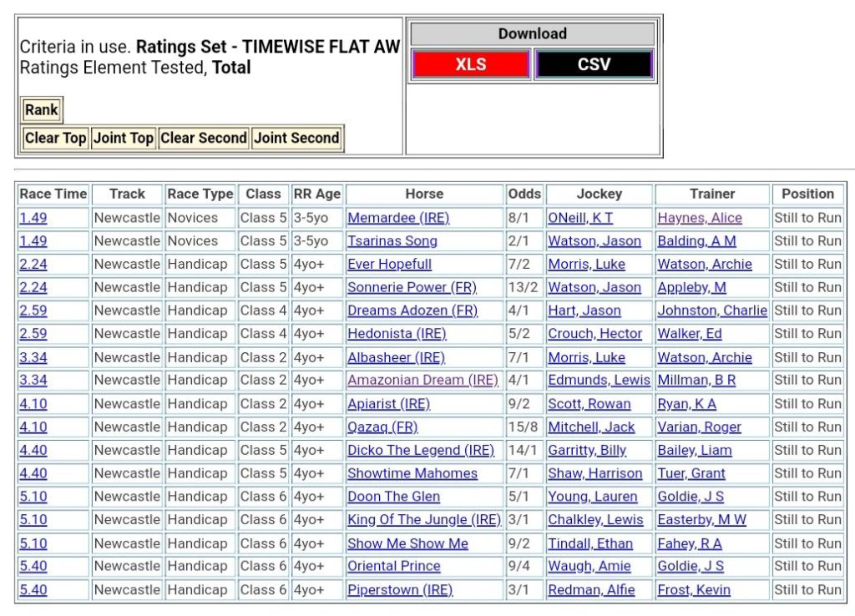Download the ratings as CSV
The image size is (855, 616).
tap(594, 65)
